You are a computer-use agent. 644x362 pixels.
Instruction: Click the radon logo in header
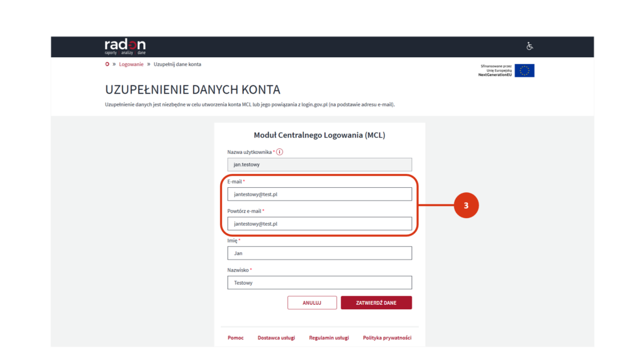[x=125, y=47]
